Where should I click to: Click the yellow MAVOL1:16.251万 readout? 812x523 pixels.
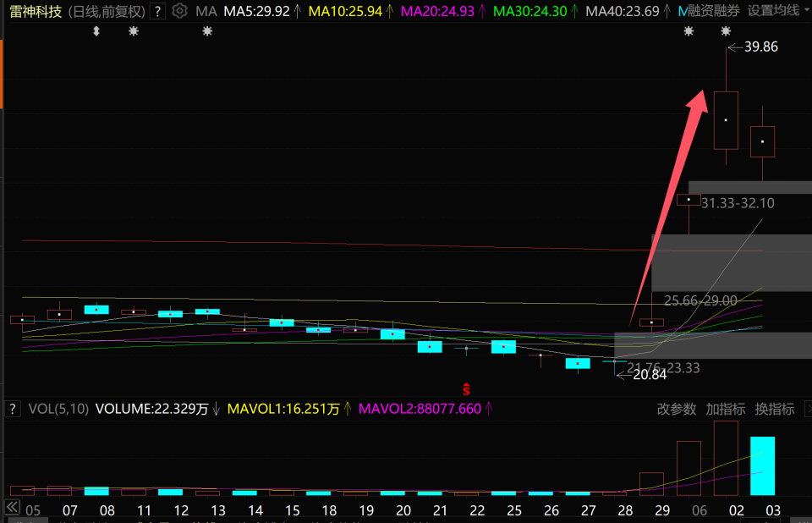[284, 409]
